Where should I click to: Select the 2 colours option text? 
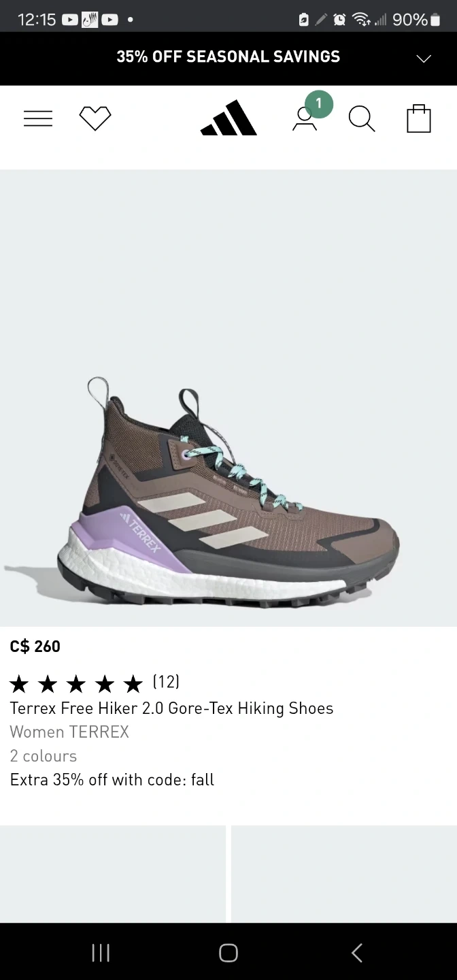pyautogui.click(x=44, y=756)
